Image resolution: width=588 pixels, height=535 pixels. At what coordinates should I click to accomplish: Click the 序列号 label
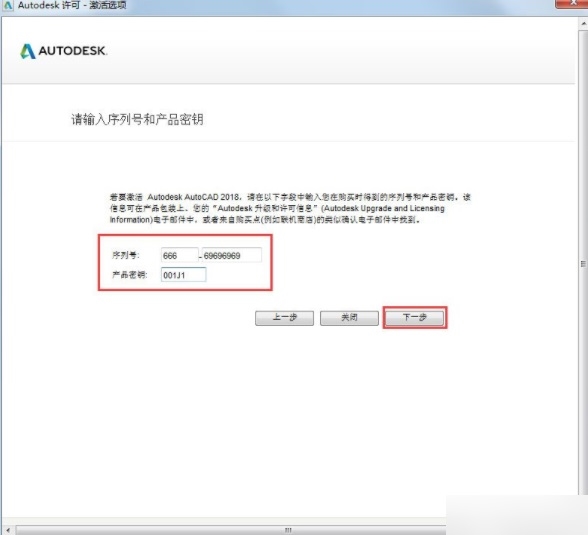click(x=126, y=255)
